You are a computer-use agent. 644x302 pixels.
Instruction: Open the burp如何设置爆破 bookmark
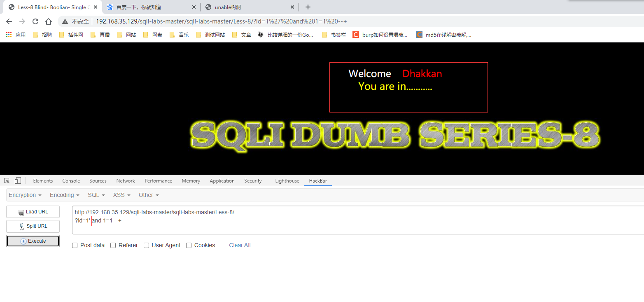click(x=380, y=35)
